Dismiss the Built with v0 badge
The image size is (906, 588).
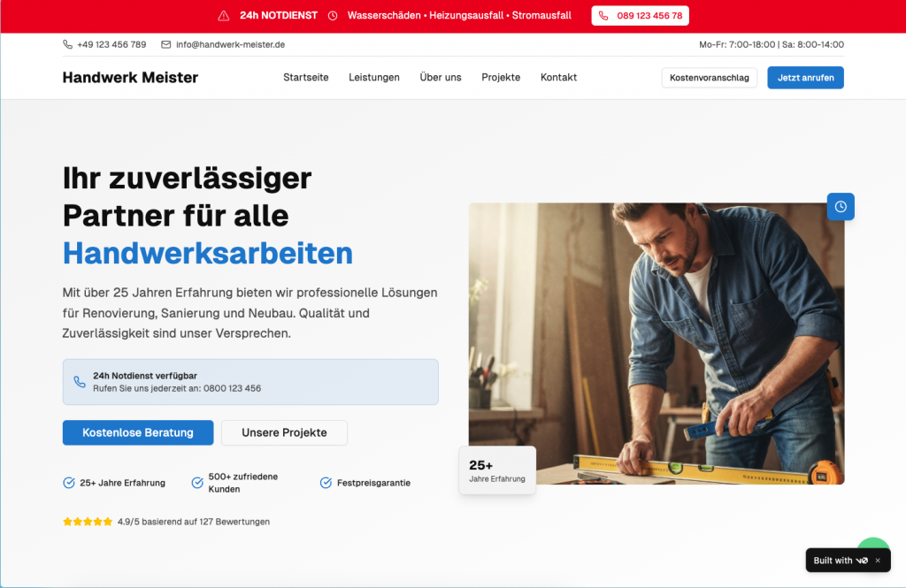click(878, 561)
